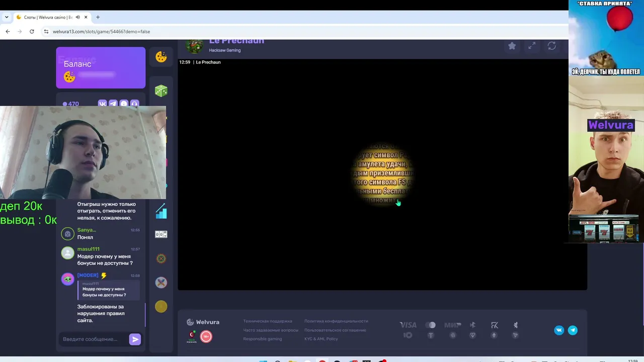Open Пользовательское соглашение link

(x=335, y=330)
